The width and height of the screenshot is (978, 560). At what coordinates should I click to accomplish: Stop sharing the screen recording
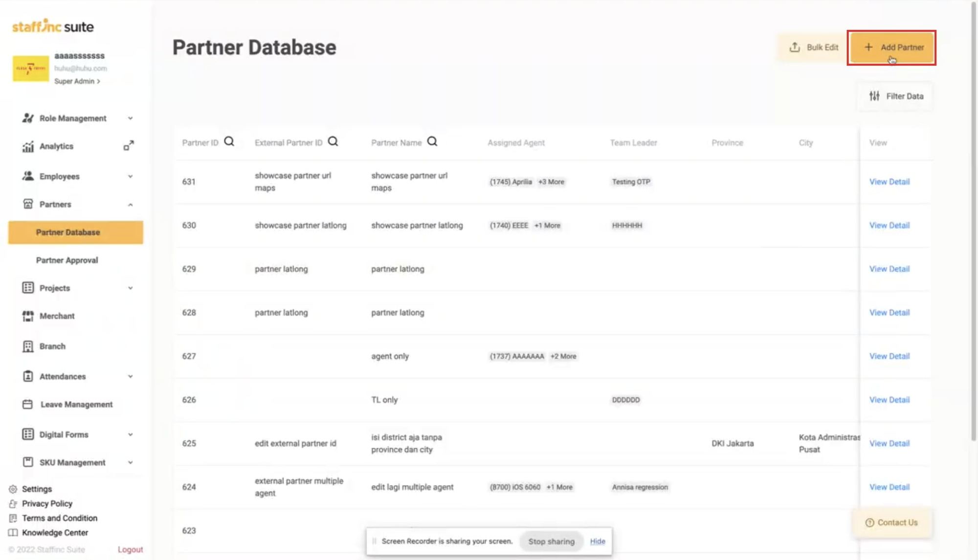pos(551,541)
